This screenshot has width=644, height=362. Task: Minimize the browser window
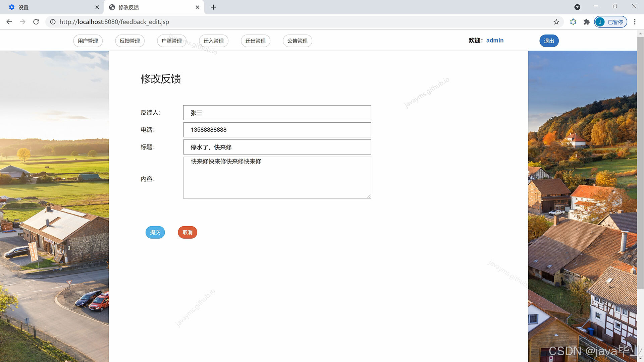point(596,6)
